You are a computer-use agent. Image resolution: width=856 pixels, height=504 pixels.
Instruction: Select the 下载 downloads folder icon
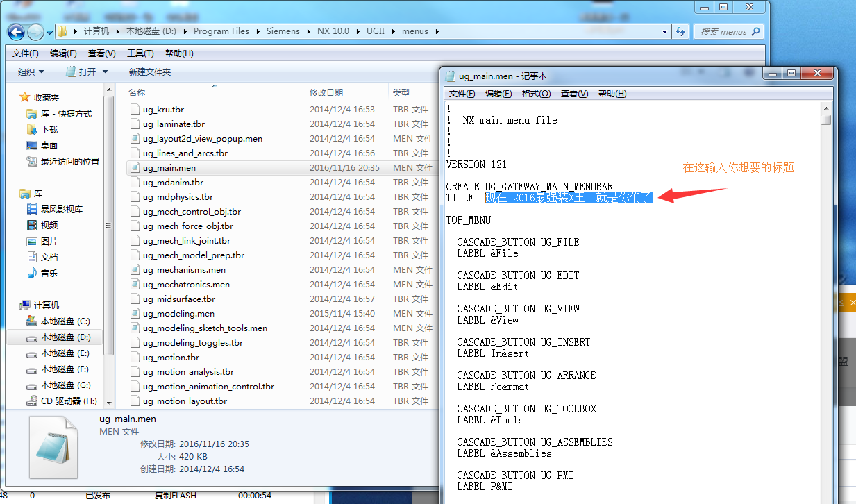pos(32,129)
